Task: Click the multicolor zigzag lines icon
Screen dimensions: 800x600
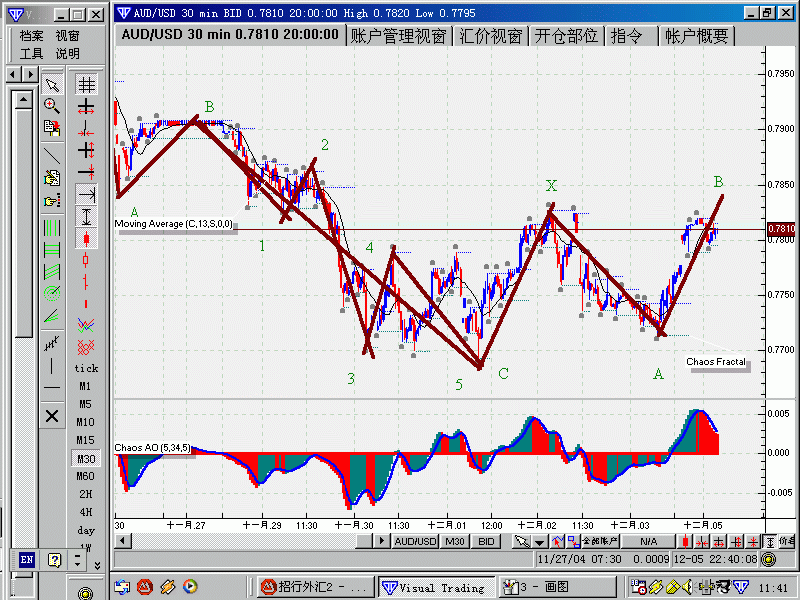Action: (x=86, y=324)
